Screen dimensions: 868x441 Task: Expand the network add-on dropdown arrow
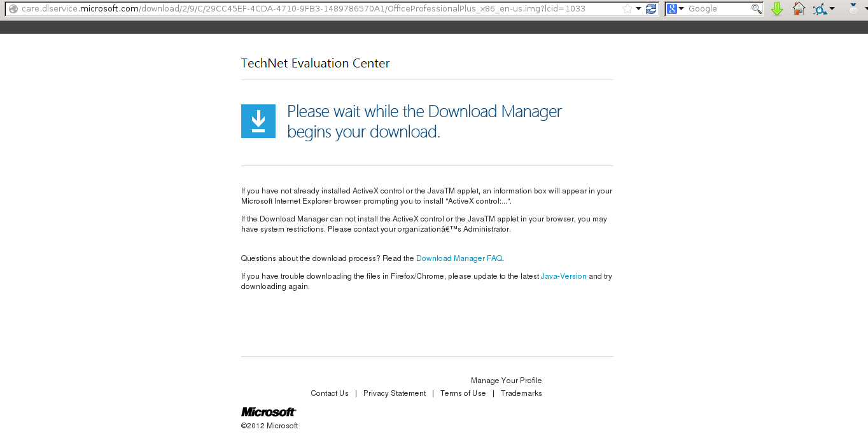click(832, 9)
